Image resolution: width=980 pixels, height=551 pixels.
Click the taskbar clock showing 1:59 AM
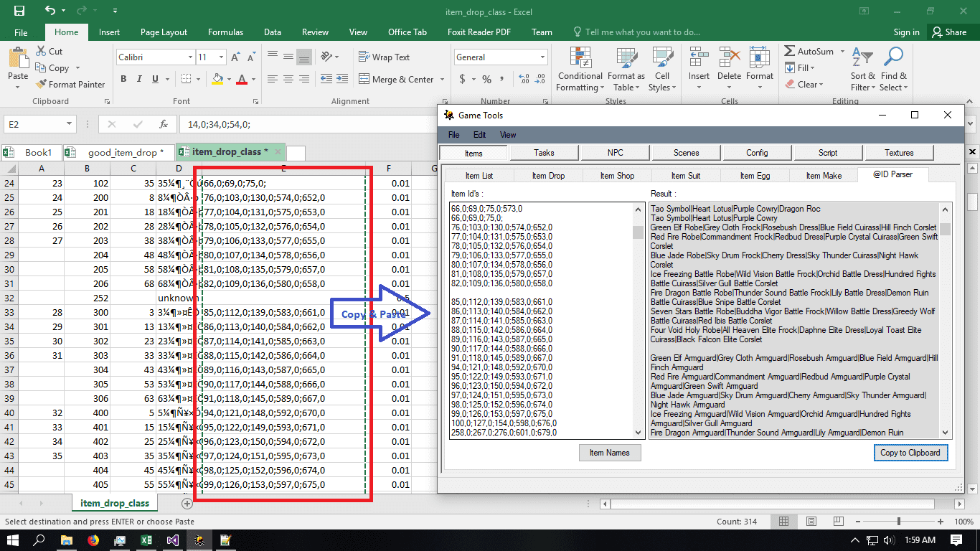tap(920, 540)
